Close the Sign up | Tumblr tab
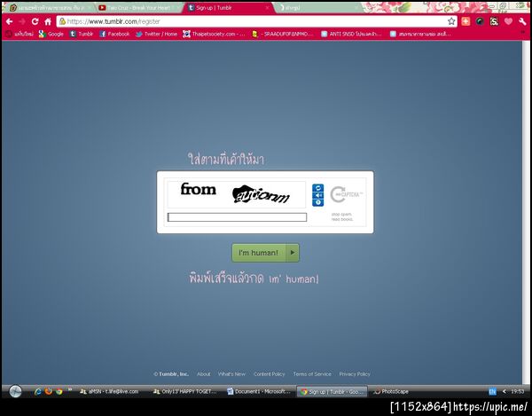Viewport: 532px width, 416px height. 267,8
